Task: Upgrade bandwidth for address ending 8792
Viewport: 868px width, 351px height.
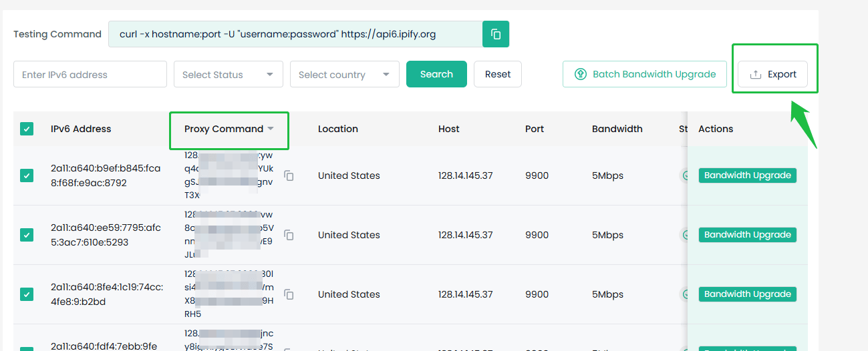Action: point(748,175)
